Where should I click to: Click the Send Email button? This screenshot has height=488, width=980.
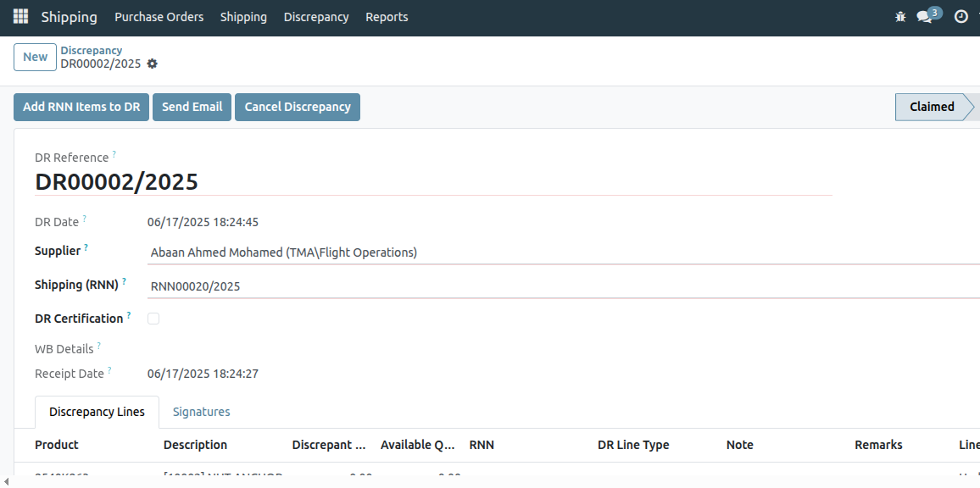192,107
